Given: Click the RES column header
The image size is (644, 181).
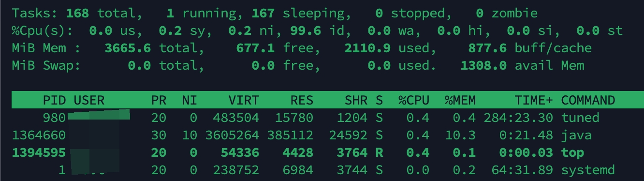Looking at the screenshot, I should click(x=302, y=100).
